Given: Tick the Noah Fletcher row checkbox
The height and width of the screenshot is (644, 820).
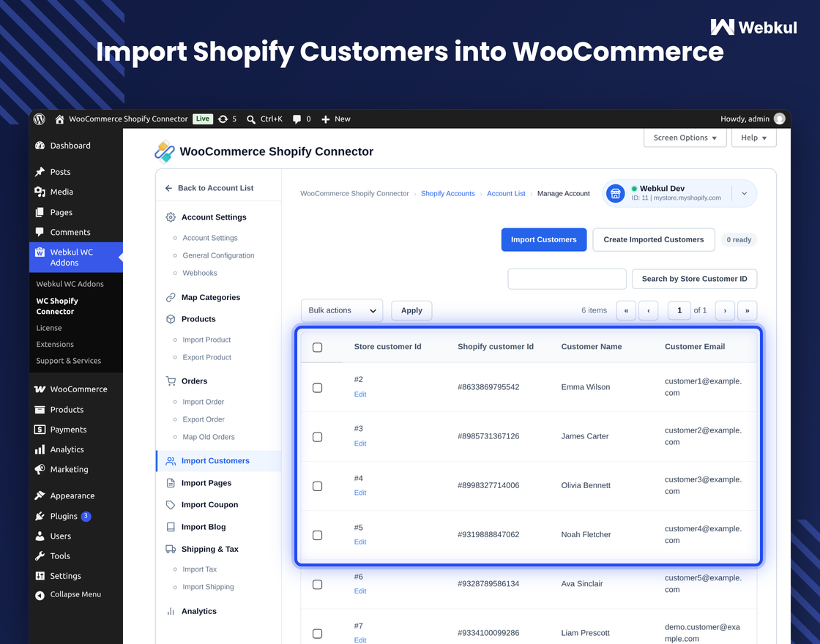Looking at the screenshot, I should click(x=318, y=535).
